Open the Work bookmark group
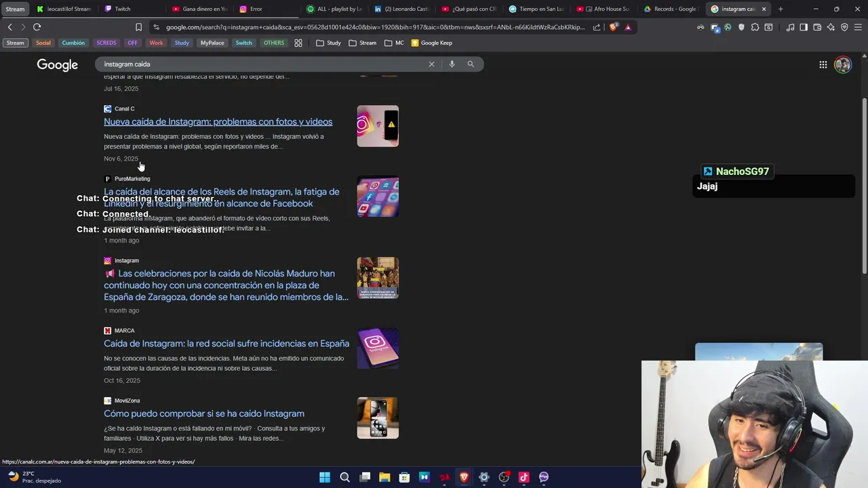 pos(156,43)
